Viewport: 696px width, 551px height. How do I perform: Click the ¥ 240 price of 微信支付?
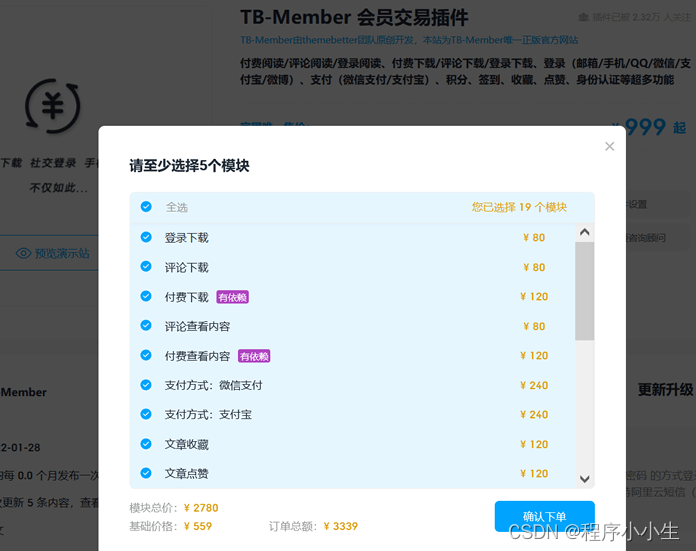[534, 385]
